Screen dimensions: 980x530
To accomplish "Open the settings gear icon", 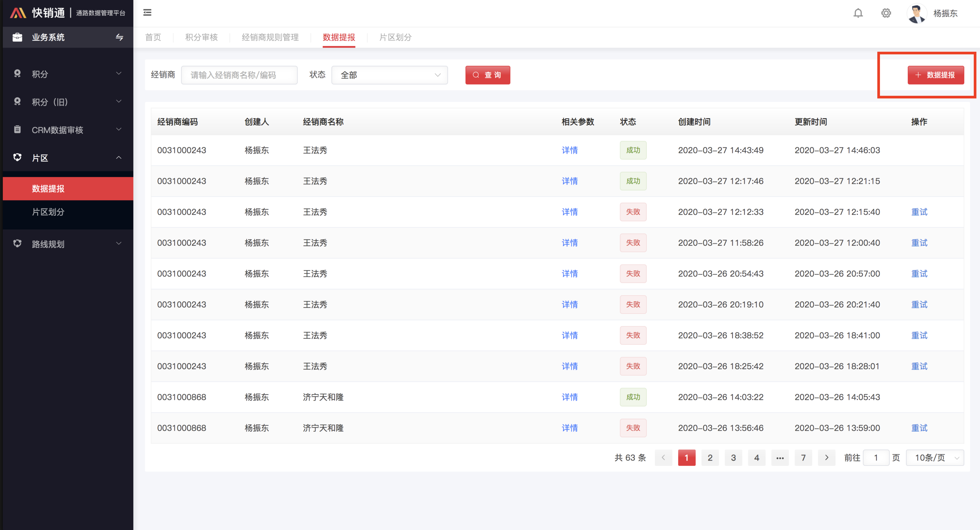I will 886,13.
